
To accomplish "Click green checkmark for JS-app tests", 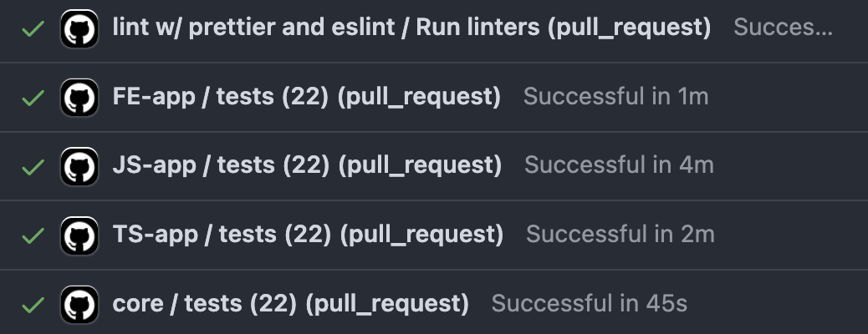I will coord(33,166).
